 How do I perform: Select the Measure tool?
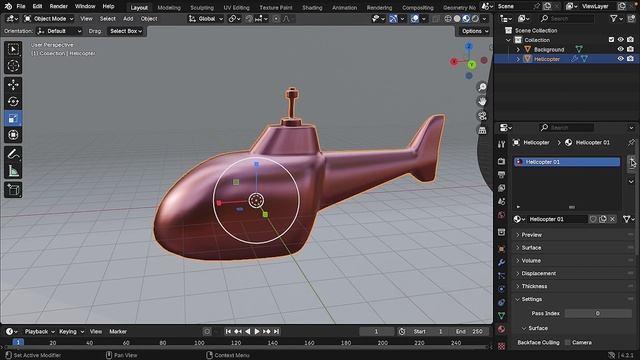13,171
